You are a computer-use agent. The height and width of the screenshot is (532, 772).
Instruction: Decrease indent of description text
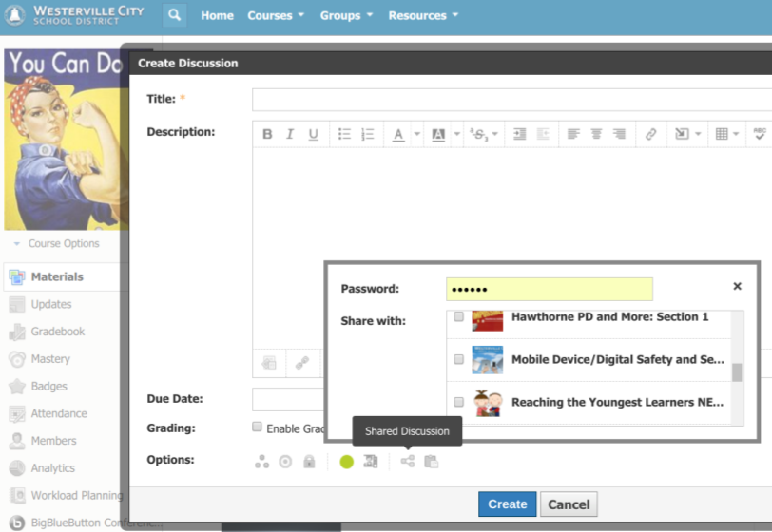(543, 134)
